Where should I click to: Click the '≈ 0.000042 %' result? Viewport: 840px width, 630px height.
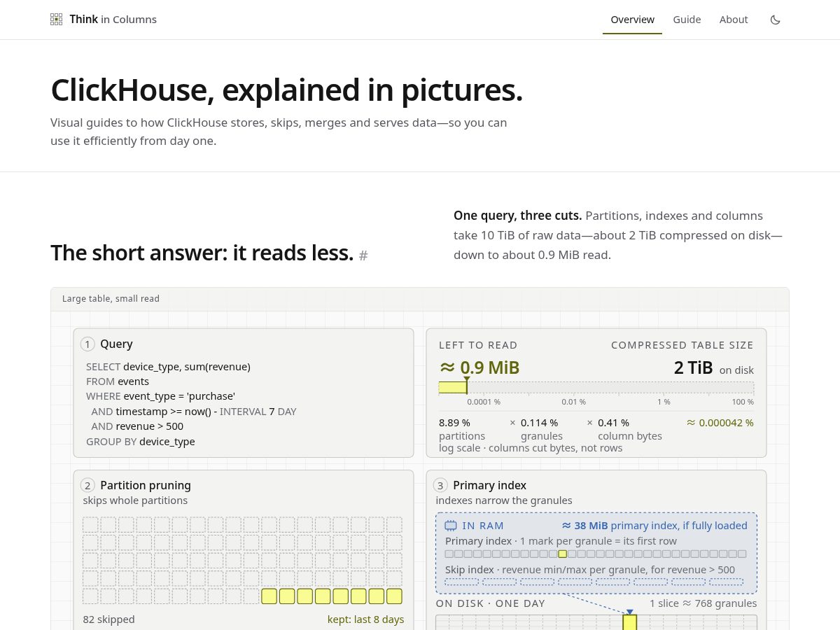[720, 423]
